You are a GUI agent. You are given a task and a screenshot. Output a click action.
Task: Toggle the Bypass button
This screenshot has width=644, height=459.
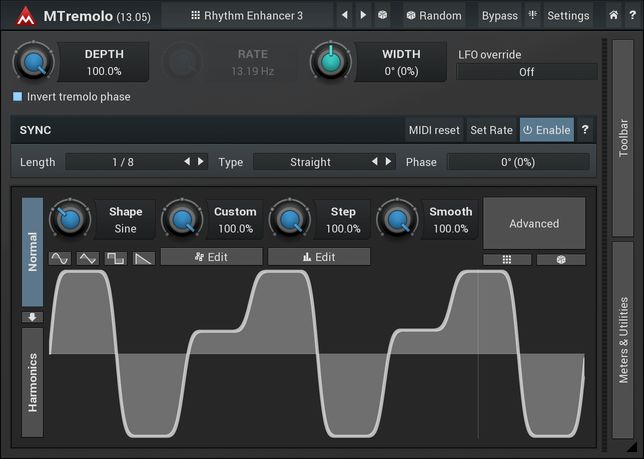pyautogui.click(x=499, y=16)
